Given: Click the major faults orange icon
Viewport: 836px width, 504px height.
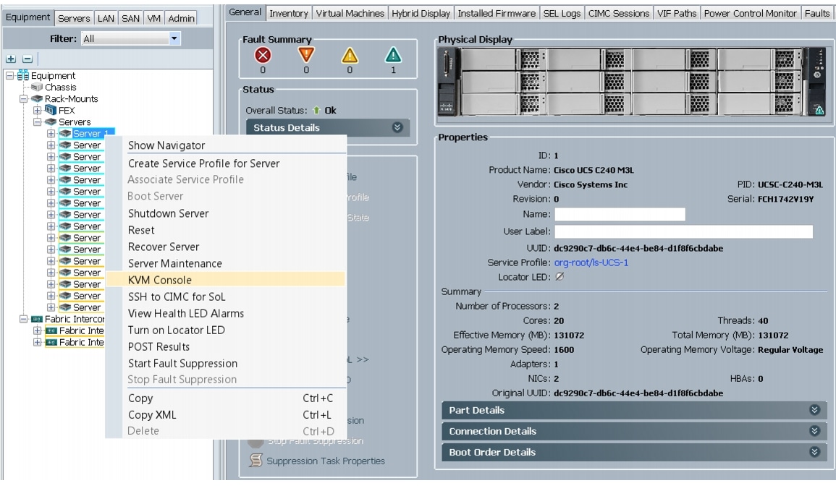Looking at the screenshot, I should [306, 55].
